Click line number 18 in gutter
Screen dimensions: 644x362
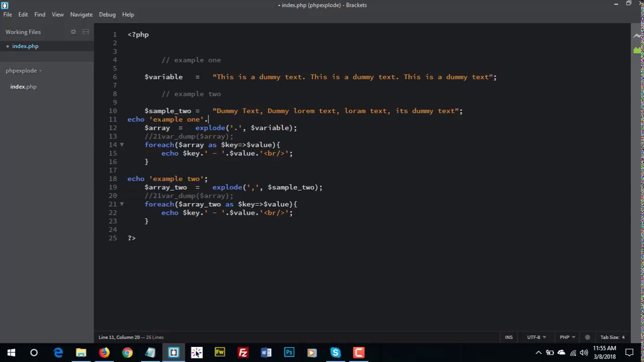[113, 178]
